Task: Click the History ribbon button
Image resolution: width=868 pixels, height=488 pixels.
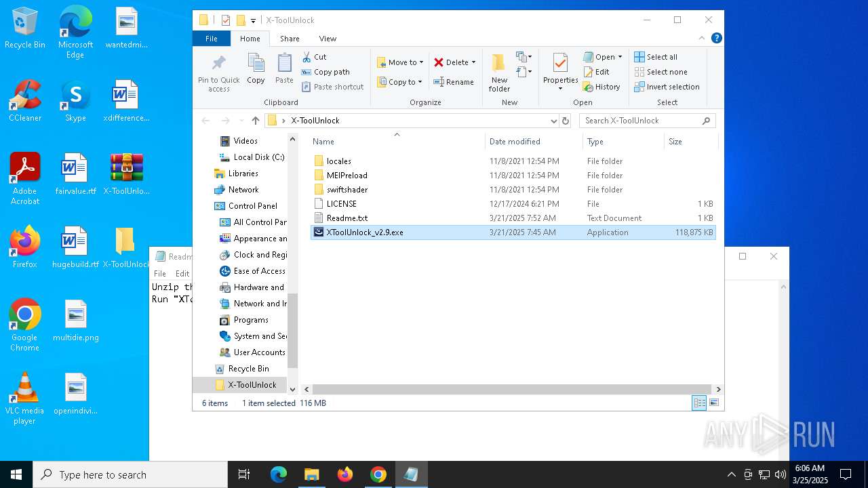Action: [601, 87]
